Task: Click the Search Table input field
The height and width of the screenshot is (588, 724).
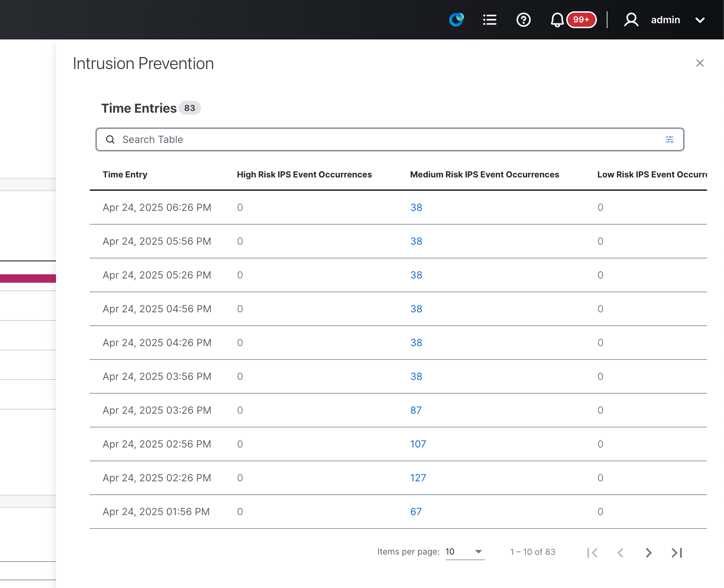Action: pyautogui.click(x=390, y=139)
